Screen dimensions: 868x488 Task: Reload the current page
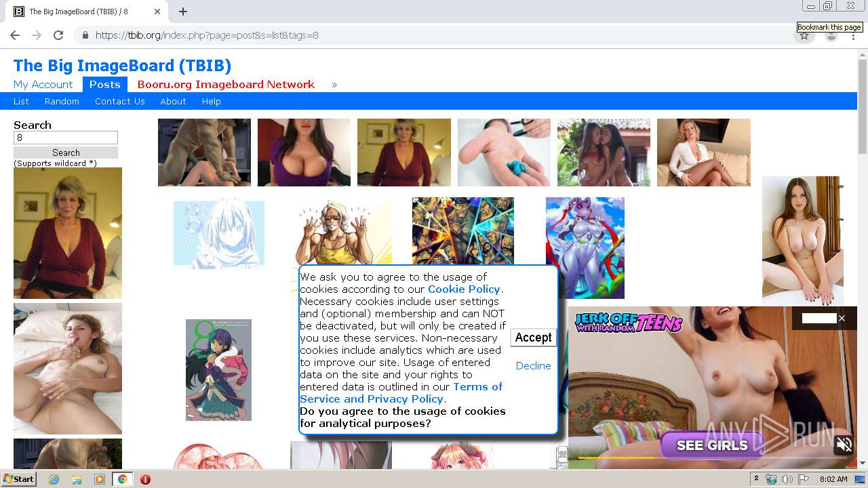58,35
